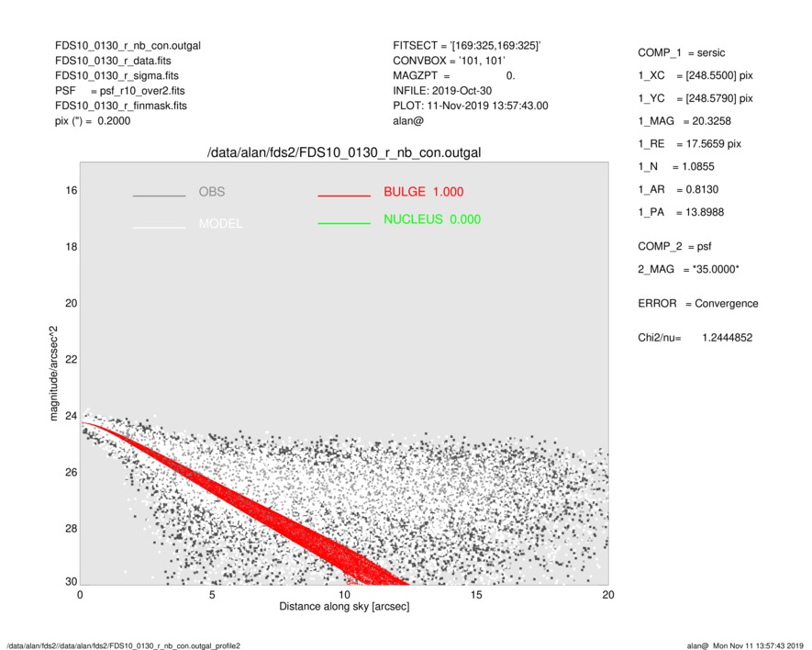812x650 pixels.
Task: Click the y-axis tick label 22
Action: tap(72, 359)
